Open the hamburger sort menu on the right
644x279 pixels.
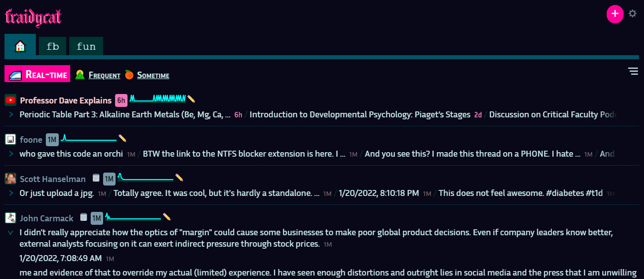(633, 72)
